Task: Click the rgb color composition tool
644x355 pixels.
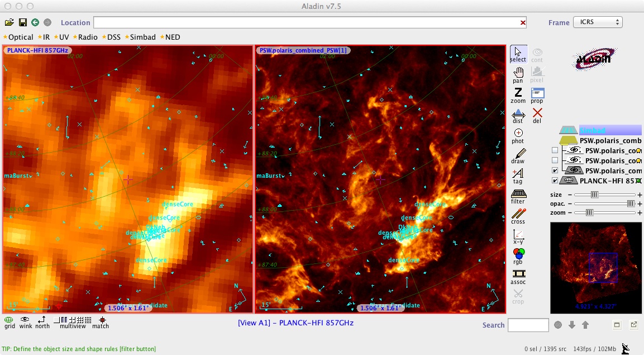Action: (518, 256)
